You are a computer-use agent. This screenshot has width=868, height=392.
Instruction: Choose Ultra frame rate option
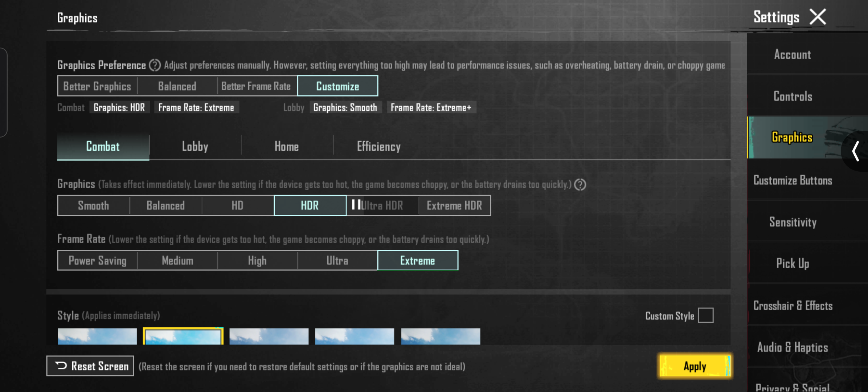pos(337,261)
